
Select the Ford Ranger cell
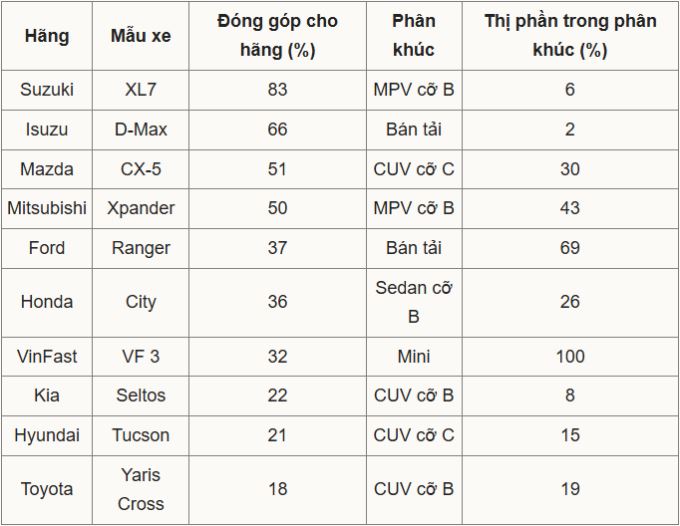(140, 248)
